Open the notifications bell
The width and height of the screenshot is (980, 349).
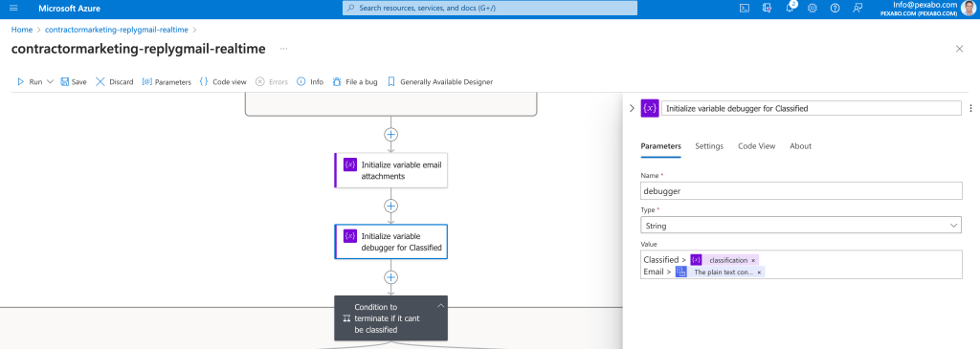(x=790, y=9)
